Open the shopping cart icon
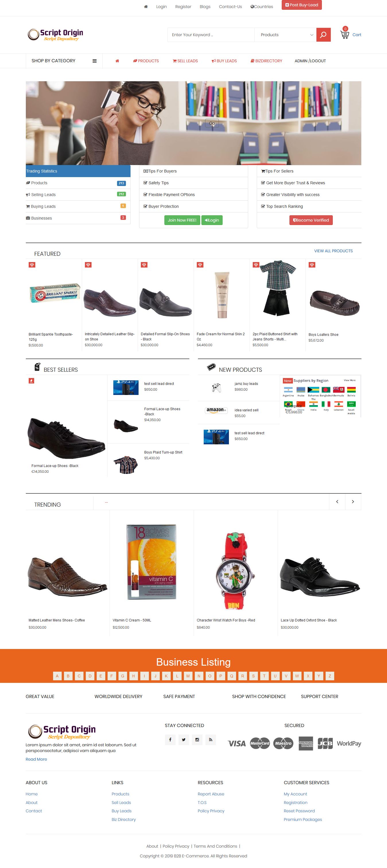Image resolution: width=387 pixels, height=868 pixels. coord(345,34)
